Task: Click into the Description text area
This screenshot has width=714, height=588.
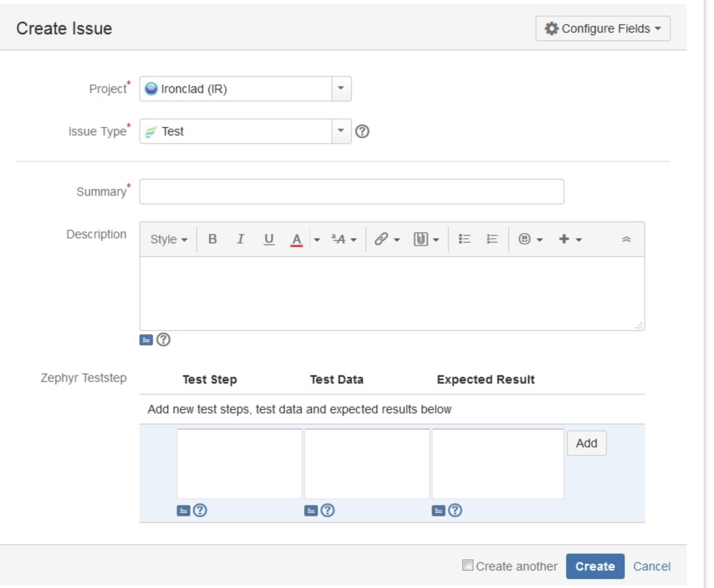Action: point(392,294)
